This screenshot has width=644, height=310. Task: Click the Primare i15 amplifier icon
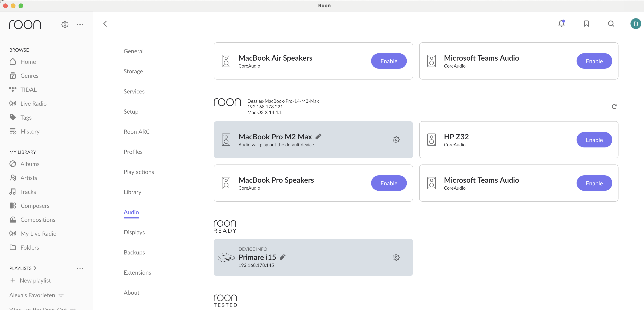(226, 257)
